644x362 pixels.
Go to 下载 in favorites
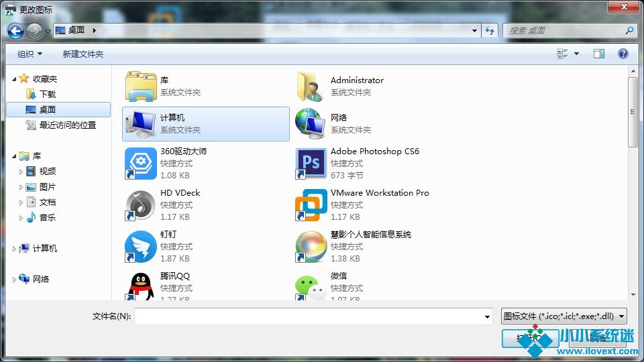pos(47,95)
